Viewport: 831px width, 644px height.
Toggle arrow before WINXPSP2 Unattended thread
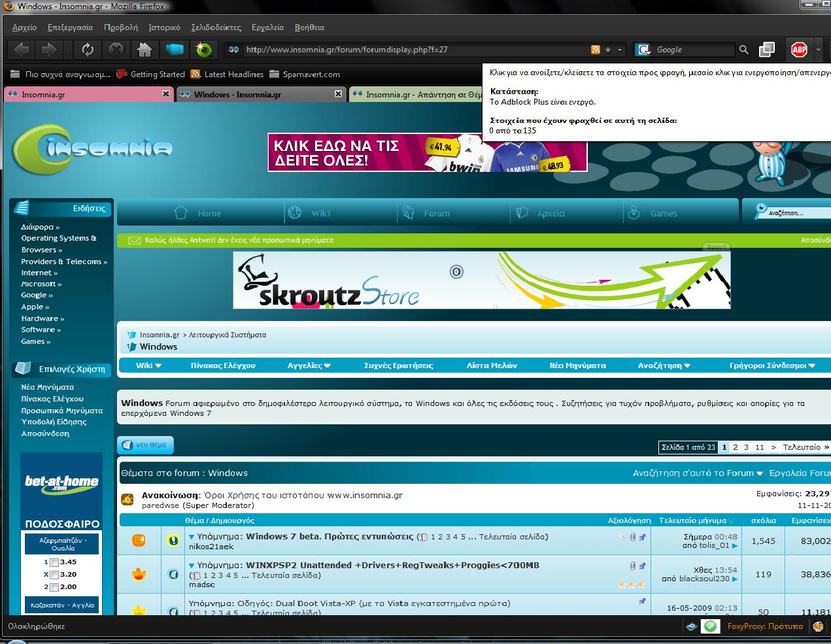[192, 566]
